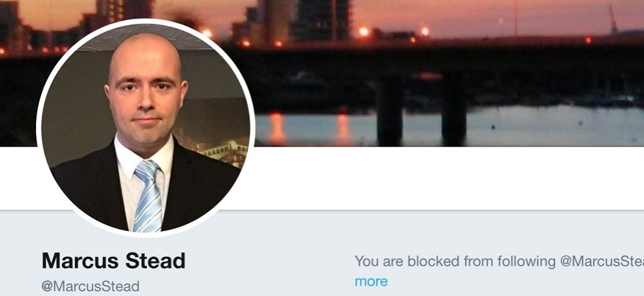Click the @MarcusStead handle under the name

coord(91,286)
